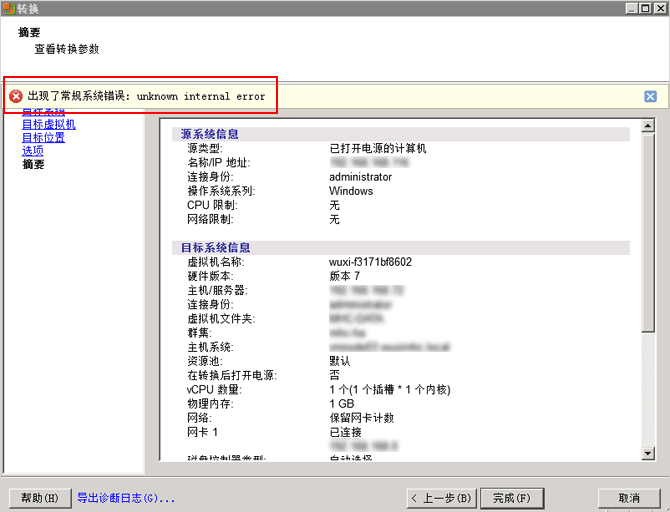The height and width of the screenshot is (512, 670).
Task: Click the summary pane scrollbar thumb
Action: 648,233
